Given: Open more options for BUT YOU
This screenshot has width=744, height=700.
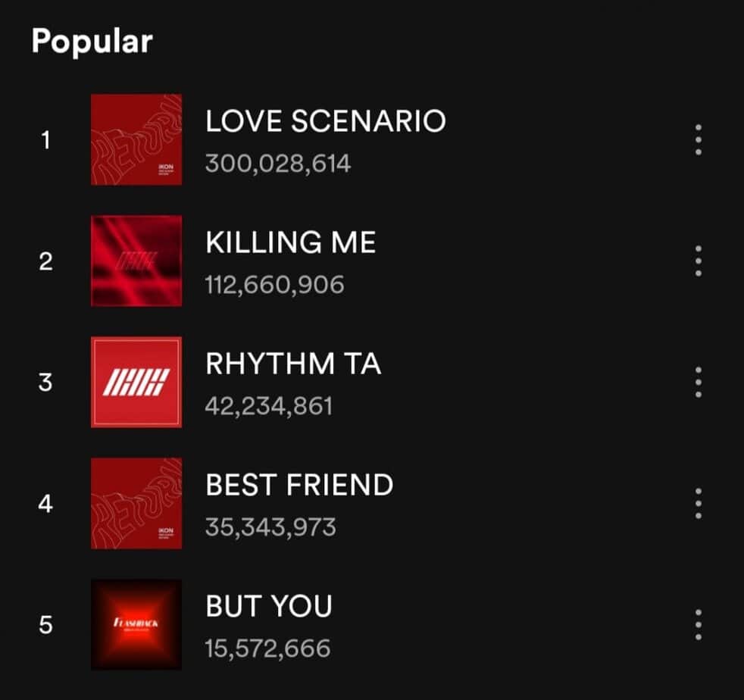Looking at the screenshot, I should pyautogui.click(x=698, y=625).
